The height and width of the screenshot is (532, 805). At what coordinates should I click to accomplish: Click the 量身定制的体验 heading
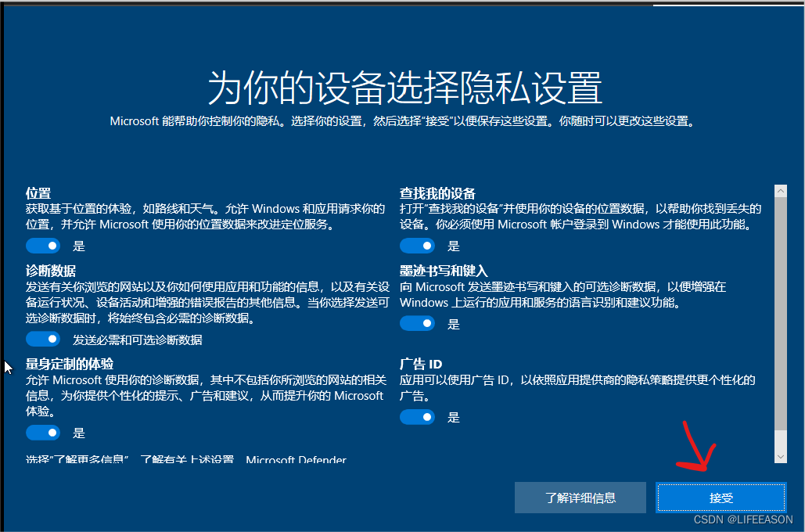(70, 364)
